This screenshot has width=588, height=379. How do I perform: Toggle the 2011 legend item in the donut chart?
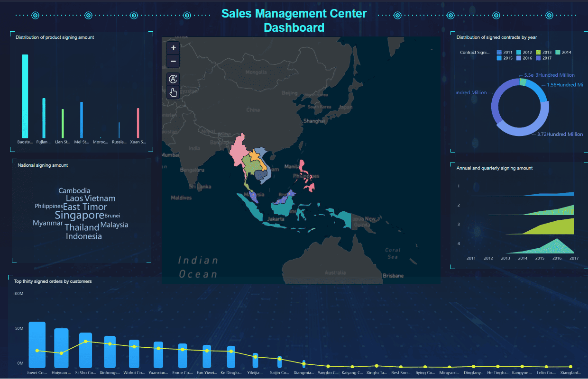tap(505, 52)
